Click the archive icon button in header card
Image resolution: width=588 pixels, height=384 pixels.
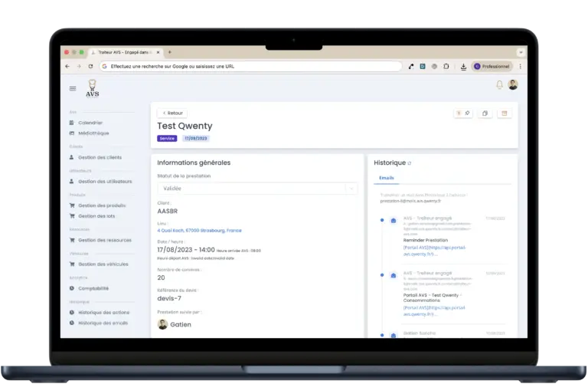click(505, 113)
